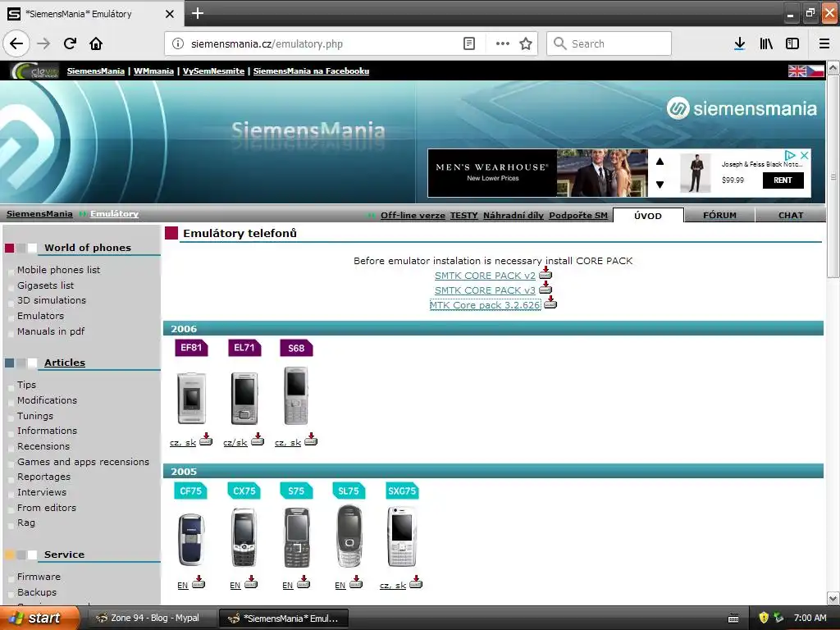The width and height of the screenshot is (840, 630).
Task: Click the CX75 phone image
Action: click(244, 537)
